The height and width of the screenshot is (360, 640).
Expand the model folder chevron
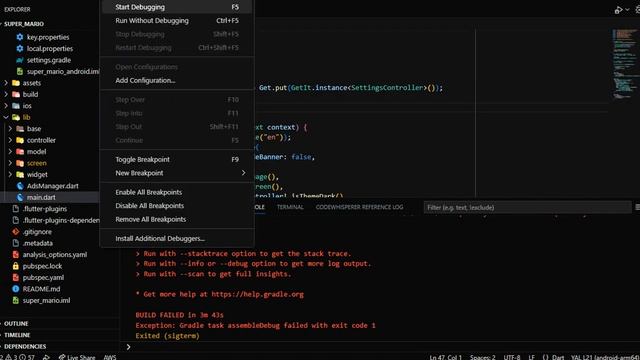click(x=10, y=151)
